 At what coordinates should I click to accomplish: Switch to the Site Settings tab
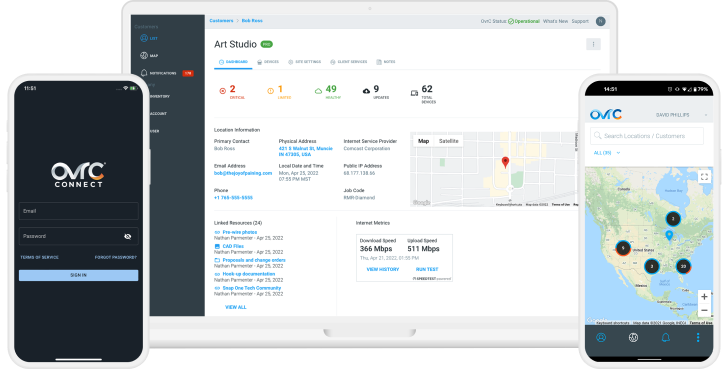point(304,62)
